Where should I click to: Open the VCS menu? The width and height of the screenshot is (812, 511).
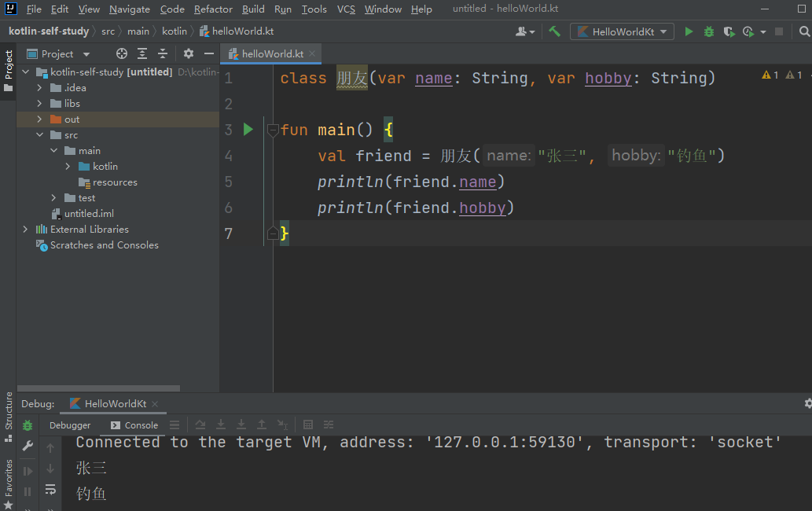click(x=346, y=9)
